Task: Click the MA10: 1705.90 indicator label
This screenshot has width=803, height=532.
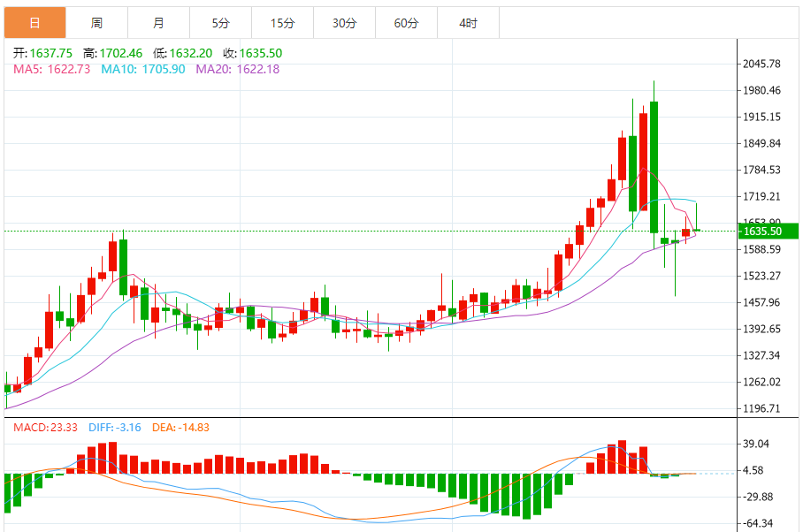Action: tap(143, 69)
